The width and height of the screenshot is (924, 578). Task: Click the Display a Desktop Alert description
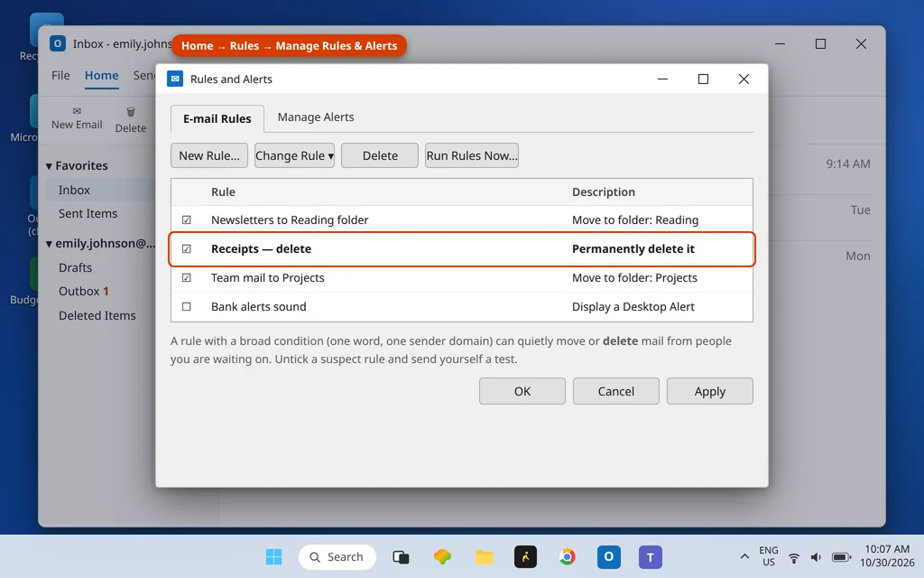(633, 307)
